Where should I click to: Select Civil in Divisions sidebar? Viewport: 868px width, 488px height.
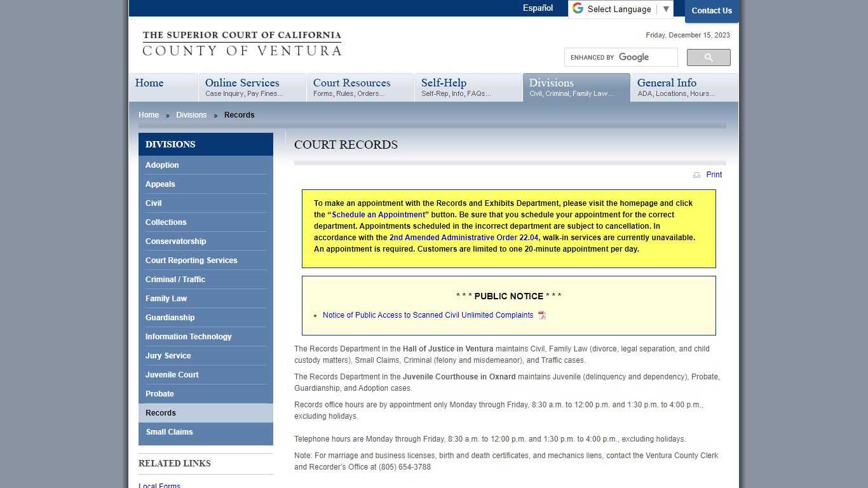[x=206, y=203]
